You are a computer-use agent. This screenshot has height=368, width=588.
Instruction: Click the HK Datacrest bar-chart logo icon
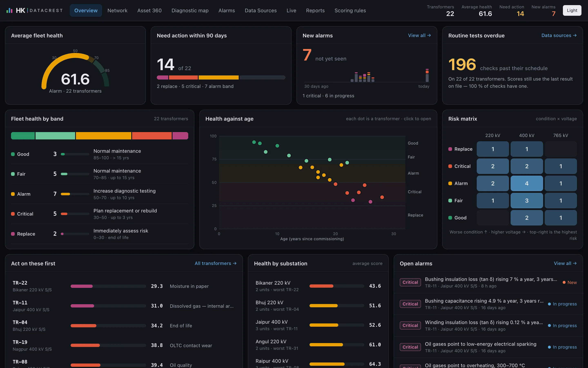point(9,10)
